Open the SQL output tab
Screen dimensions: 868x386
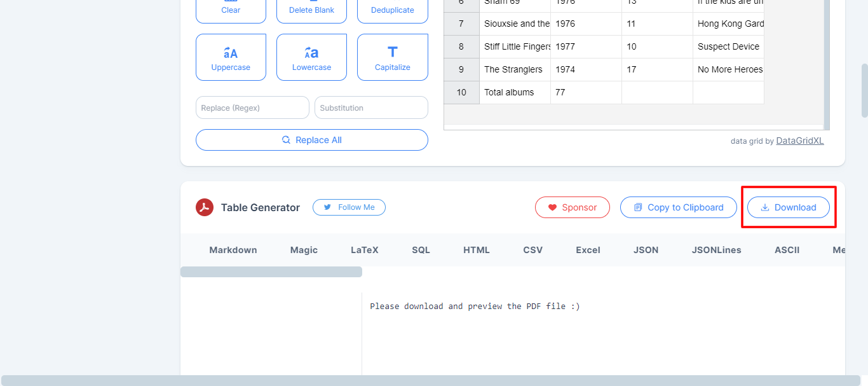[421, 250]
